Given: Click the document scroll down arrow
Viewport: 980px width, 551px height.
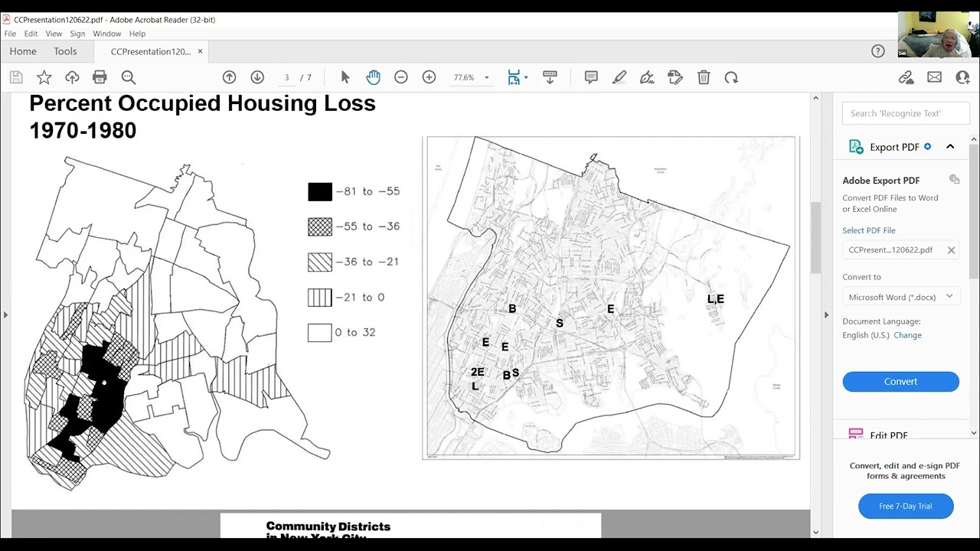Looking at the screenshot, I should coord(815,532).
